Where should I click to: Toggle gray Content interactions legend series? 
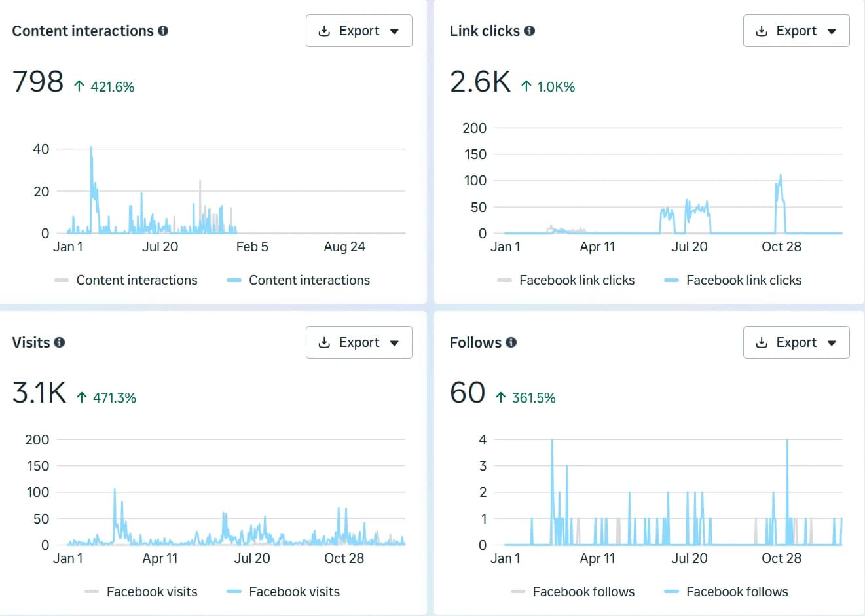click(x=126, y=280)
